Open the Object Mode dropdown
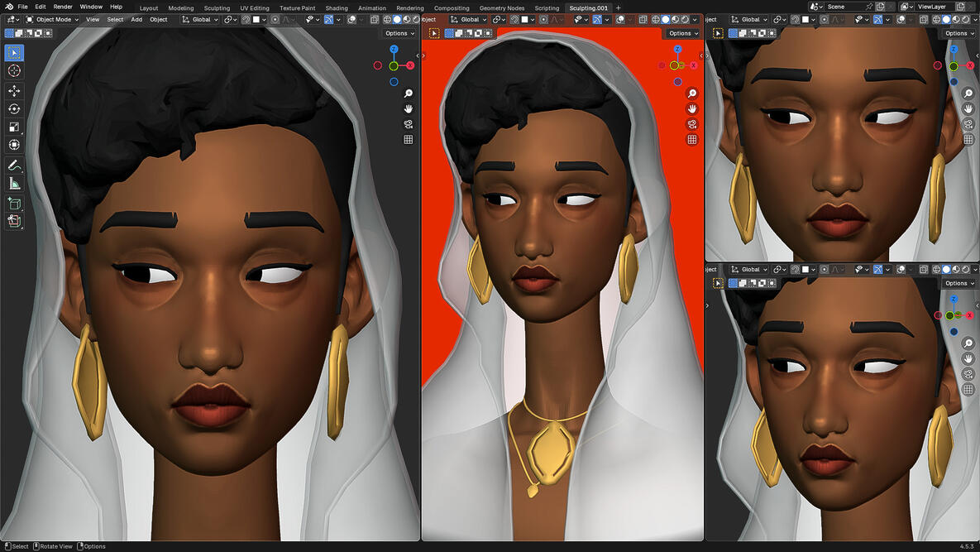The width and height of the screenshot is (980, 552). click(x=52, y=19)
